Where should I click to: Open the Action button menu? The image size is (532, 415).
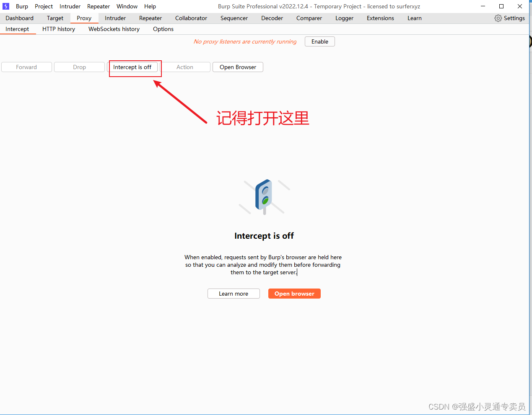[x=185, y=67]
